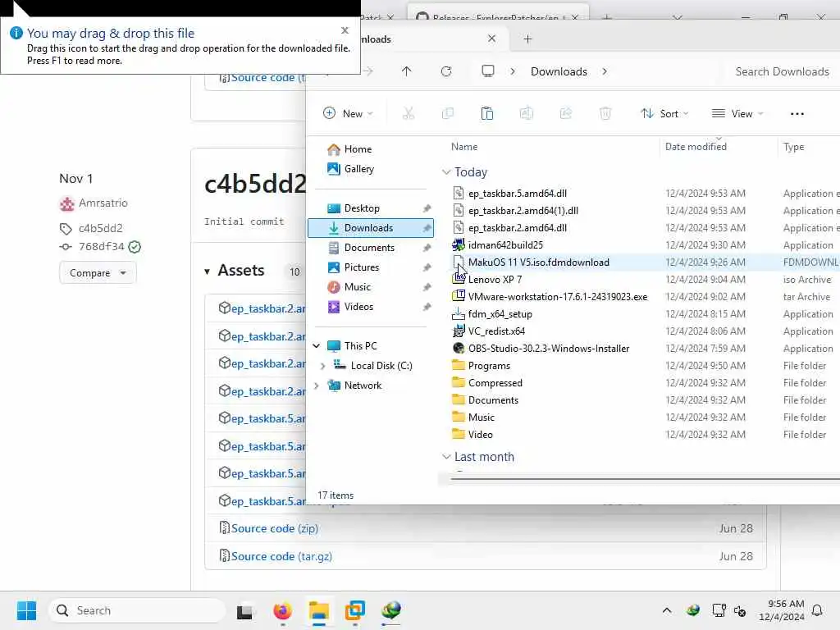Image resolution: width=840 pixels, height=630 pixels.
Task: Click the IDM icon in system tray
Action: click(693, 610)
